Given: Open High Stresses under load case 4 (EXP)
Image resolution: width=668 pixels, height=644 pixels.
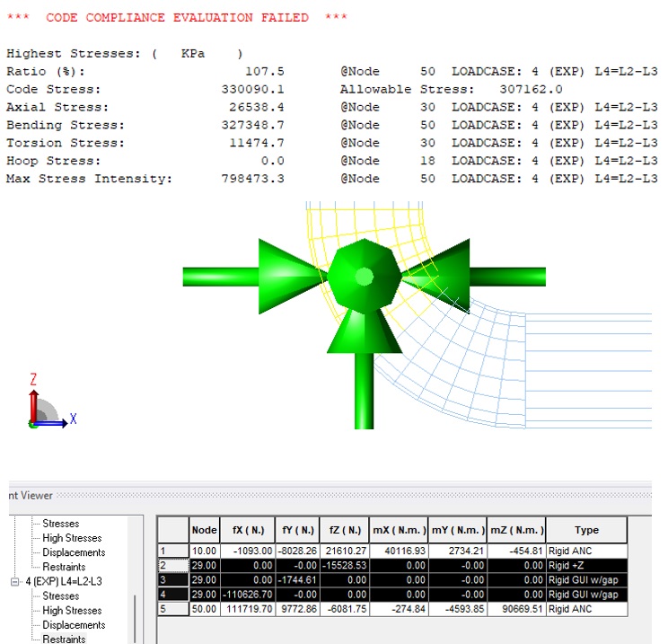Looking at the screenshot, I should tap(74, 611).
